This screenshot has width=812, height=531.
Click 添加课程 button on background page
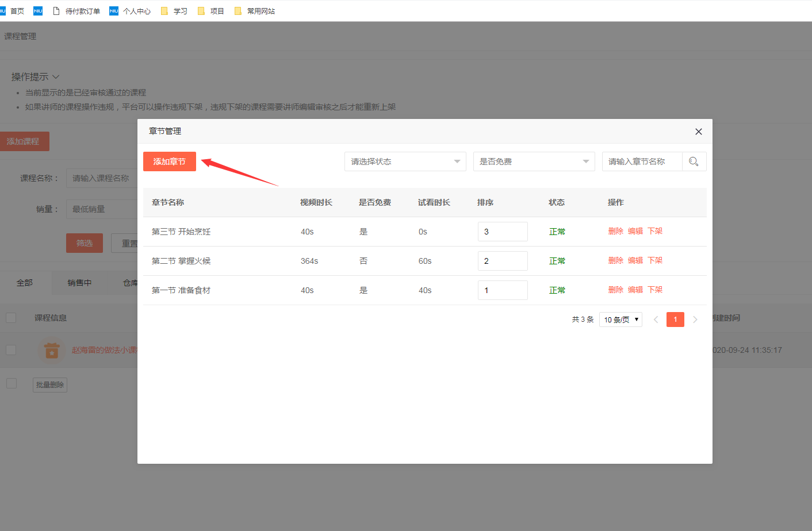[24, 141]
